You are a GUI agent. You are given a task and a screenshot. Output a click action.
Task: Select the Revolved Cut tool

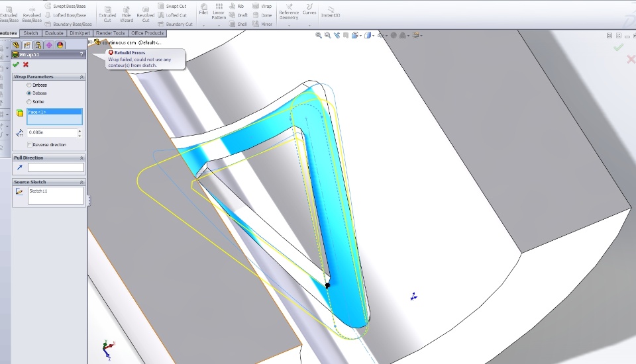[146, 14]
